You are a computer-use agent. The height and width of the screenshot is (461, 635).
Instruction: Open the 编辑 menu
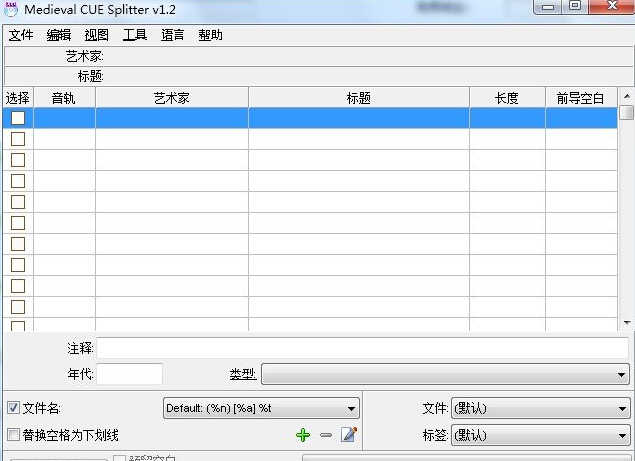click(x=59, y=35)
